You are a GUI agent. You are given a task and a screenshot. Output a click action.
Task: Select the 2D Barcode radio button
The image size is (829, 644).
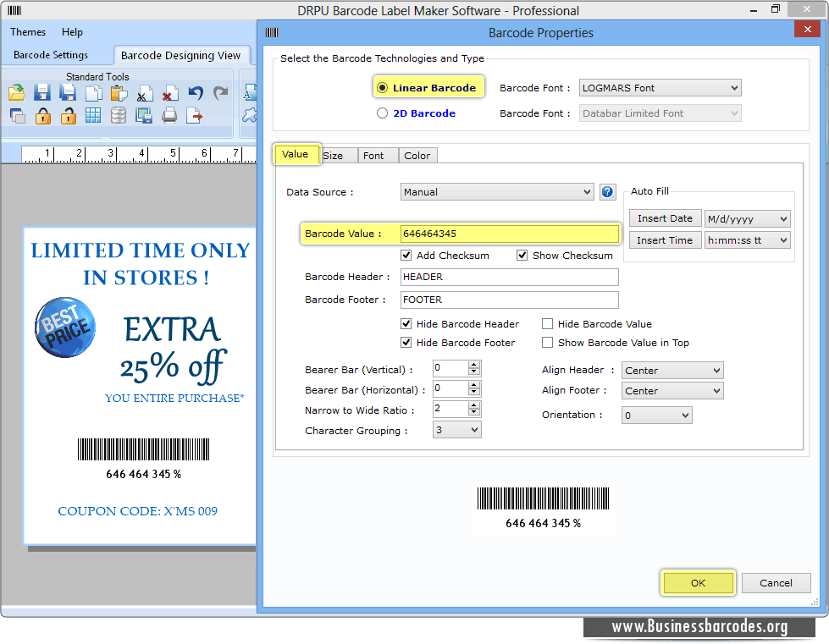[x=382, y=113]
